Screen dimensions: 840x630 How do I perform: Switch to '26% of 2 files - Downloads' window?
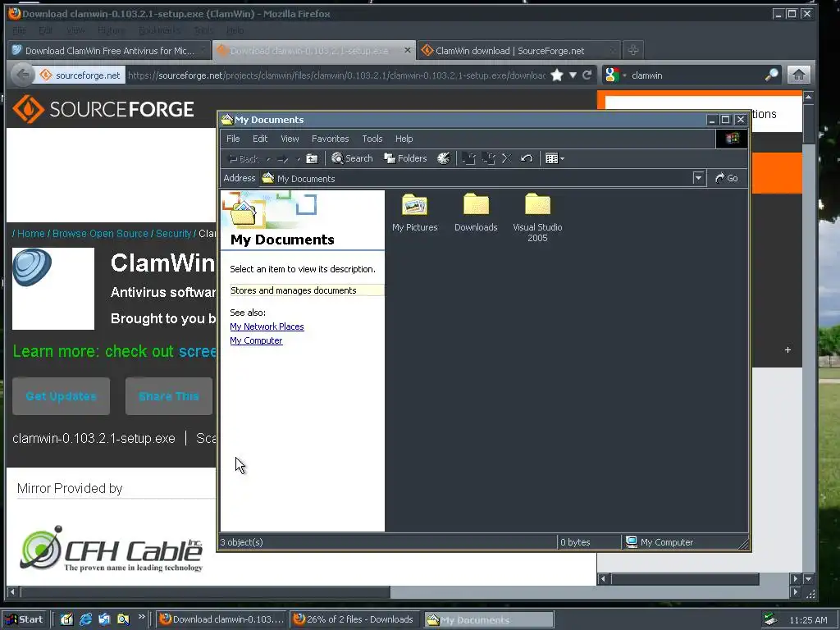point(355,619)
